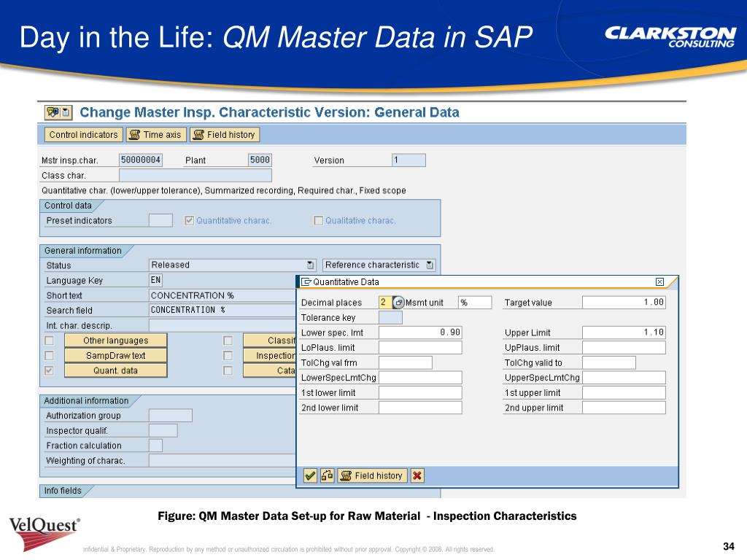Screen dimensions: 747x560
Task: Click the linked-boxes icon beside the green checkmark
Action: 328,475
